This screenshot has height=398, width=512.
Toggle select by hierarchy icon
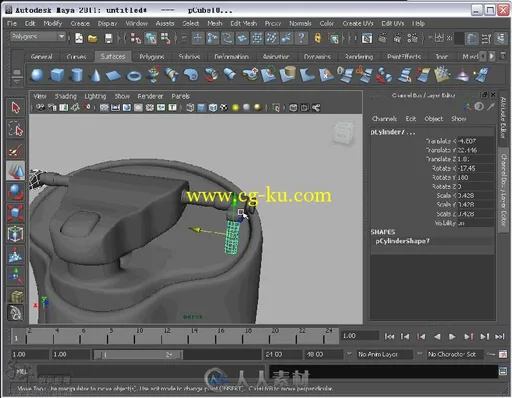click(x=135, y=38)
